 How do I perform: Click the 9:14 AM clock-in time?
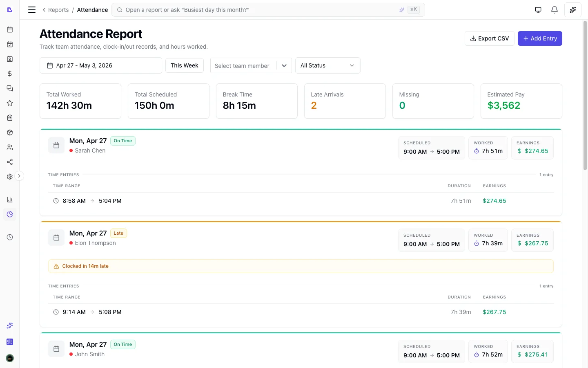pos(74,312)
